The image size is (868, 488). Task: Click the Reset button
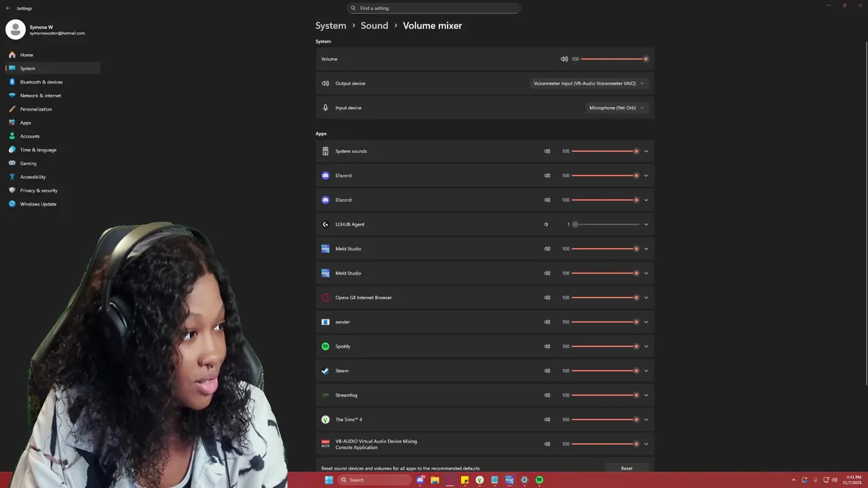pos(627,468)
